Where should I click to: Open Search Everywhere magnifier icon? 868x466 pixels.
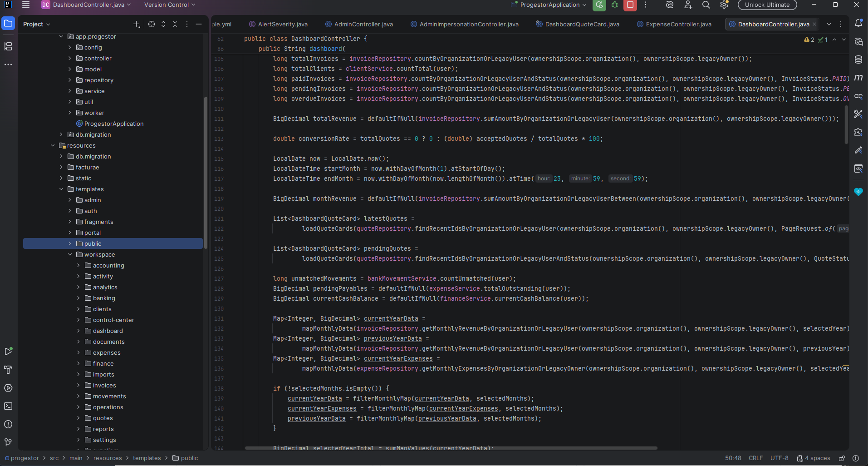(706, 5)
